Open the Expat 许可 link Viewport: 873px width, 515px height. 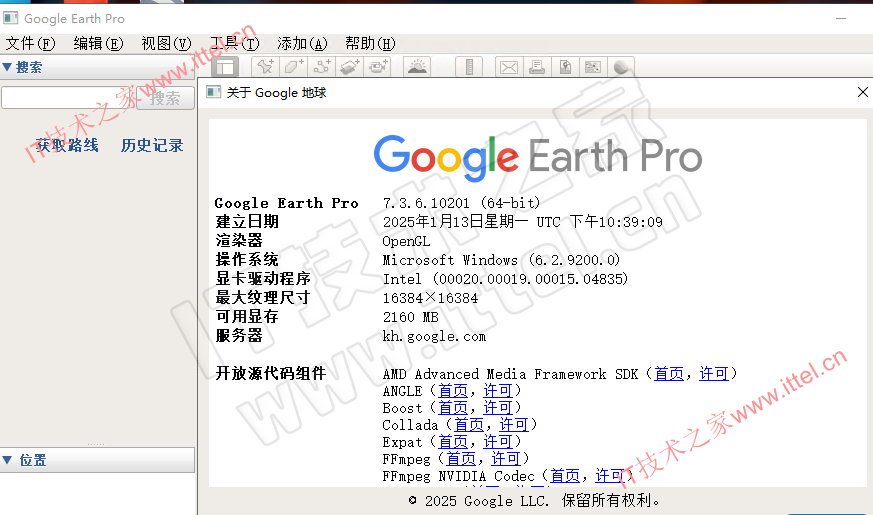tap(498, 442)
